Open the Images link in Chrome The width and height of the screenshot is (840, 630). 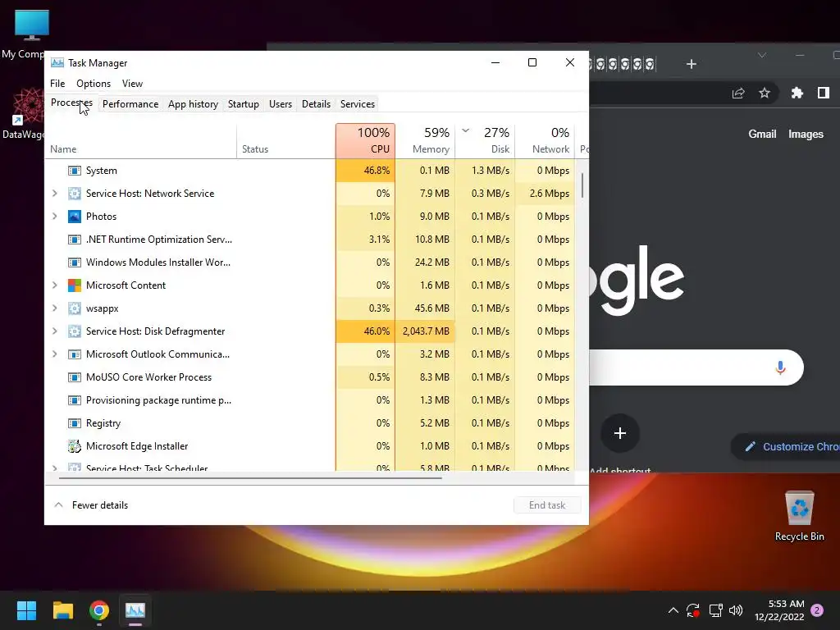pyautogui.click(x=806, y=134)
